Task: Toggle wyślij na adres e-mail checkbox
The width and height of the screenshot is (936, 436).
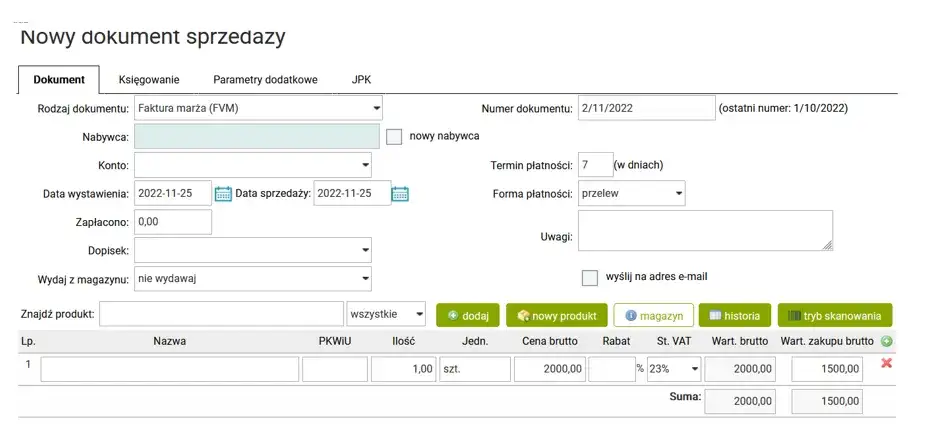Action: 590,277
